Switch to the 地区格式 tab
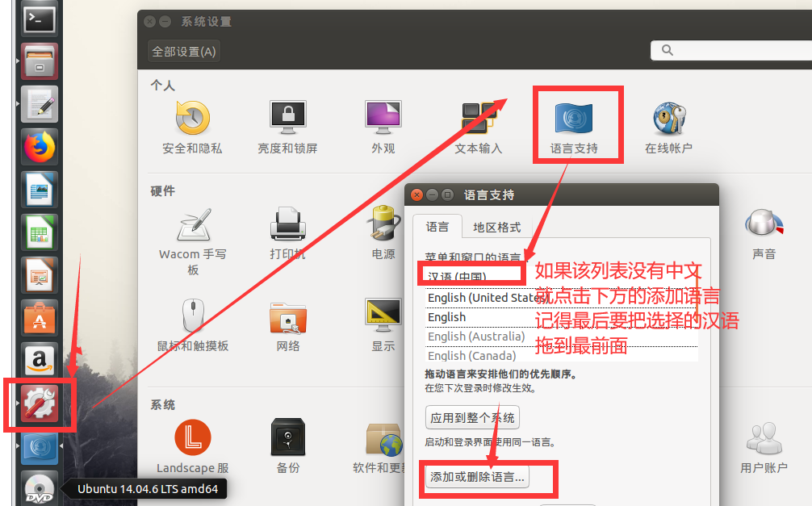Image resolution: width=812 pixels, height=506 pixels. (x=496, y=228)
